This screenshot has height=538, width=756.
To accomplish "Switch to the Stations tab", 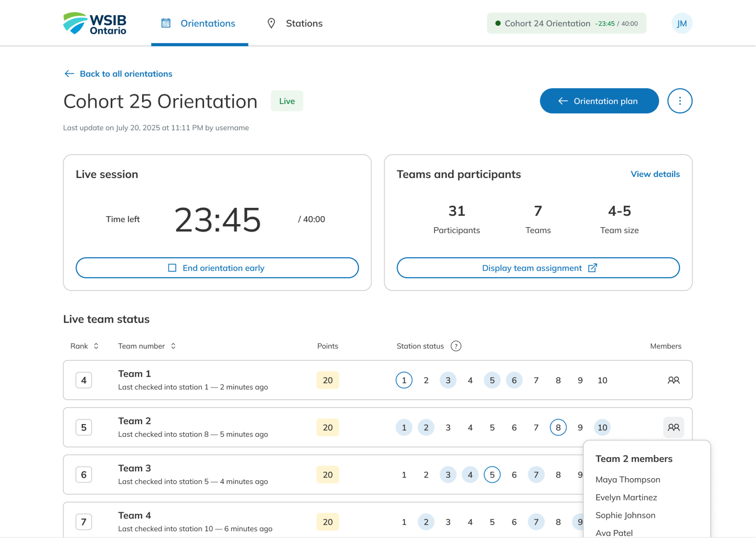I will [295, 24].
